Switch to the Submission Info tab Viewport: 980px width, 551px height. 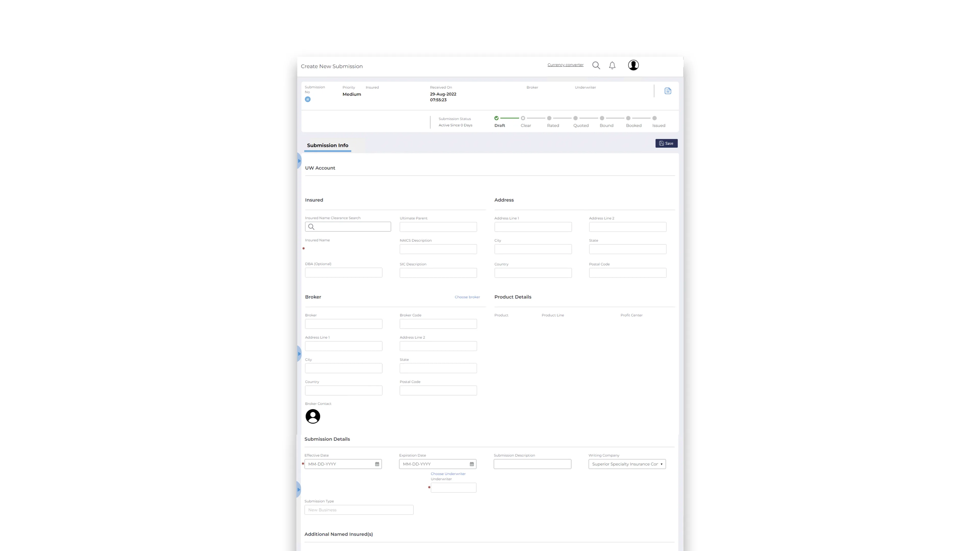(x=327, y=145)
